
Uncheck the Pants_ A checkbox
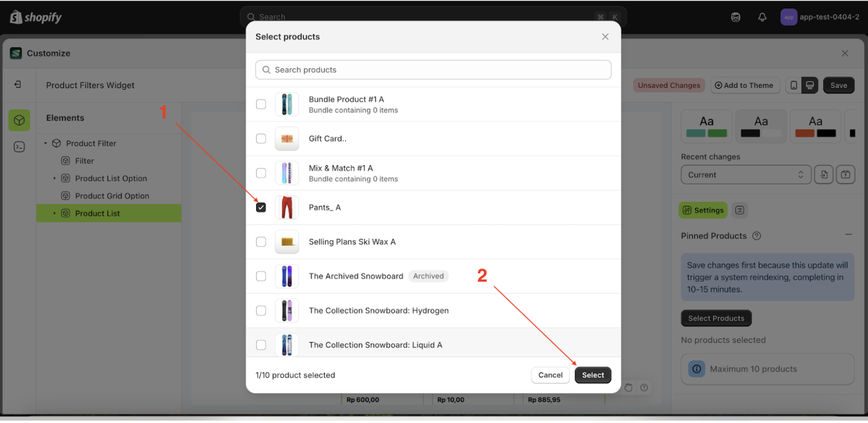(x=261, y=208)
